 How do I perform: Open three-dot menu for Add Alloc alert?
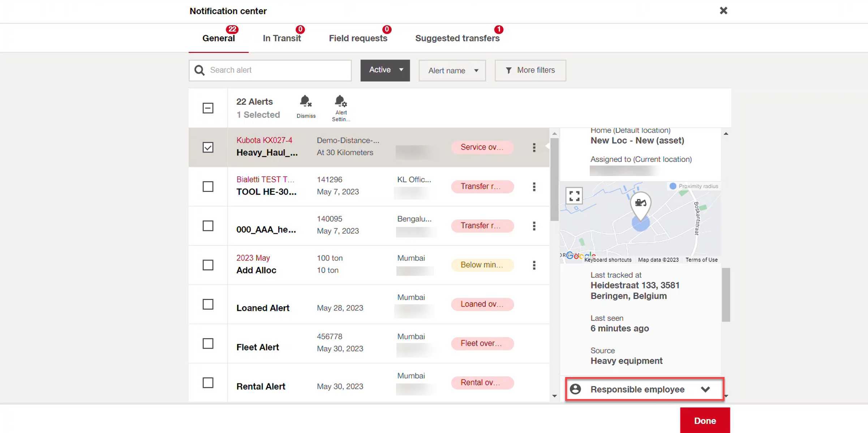click(534, 265)
